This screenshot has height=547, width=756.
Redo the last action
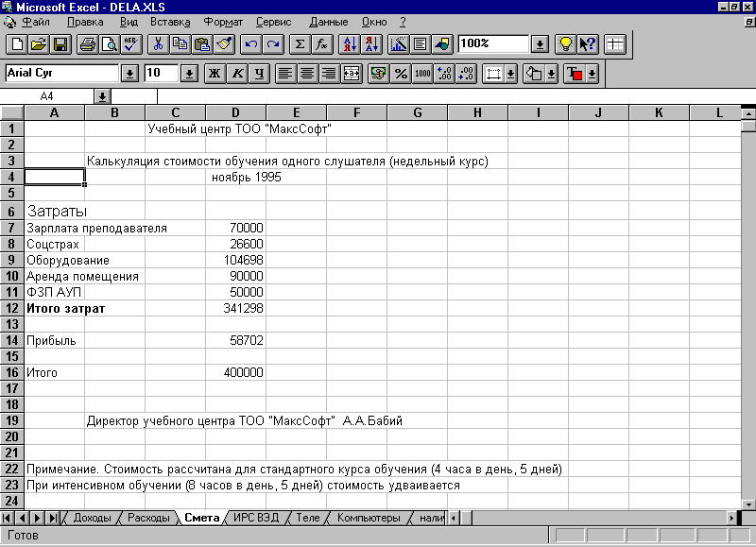coord(273,44)
